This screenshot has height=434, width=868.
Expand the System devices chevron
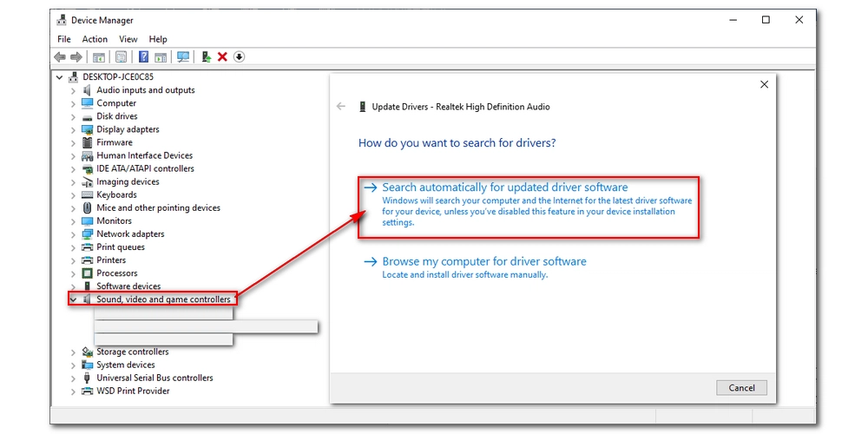[x=73, y=365]
